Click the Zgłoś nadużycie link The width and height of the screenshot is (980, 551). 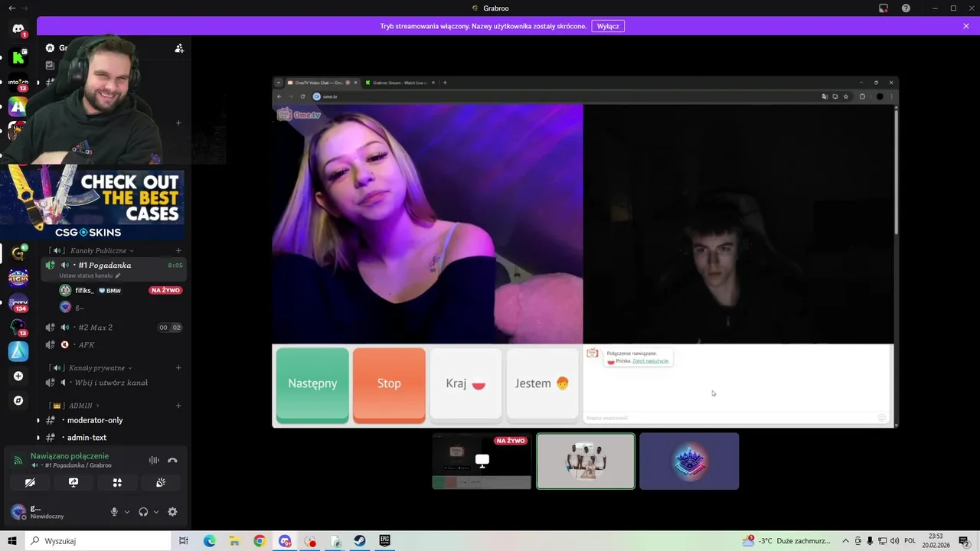tap(651, 360)
